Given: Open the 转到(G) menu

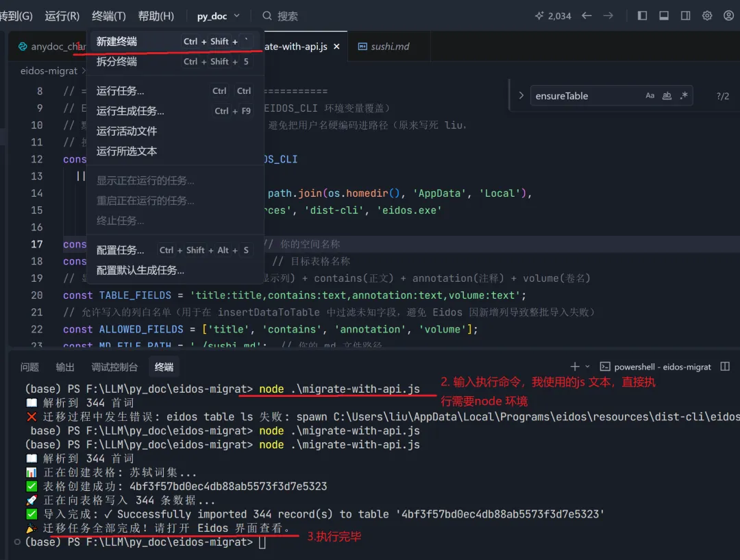Looking at the screenshot, I should click(16, 16).
